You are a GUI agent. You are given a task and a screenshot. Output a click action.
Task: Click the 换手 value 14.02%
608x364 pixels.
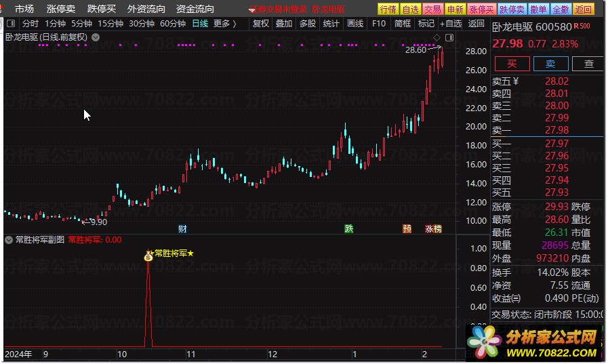tap(552, 272)
